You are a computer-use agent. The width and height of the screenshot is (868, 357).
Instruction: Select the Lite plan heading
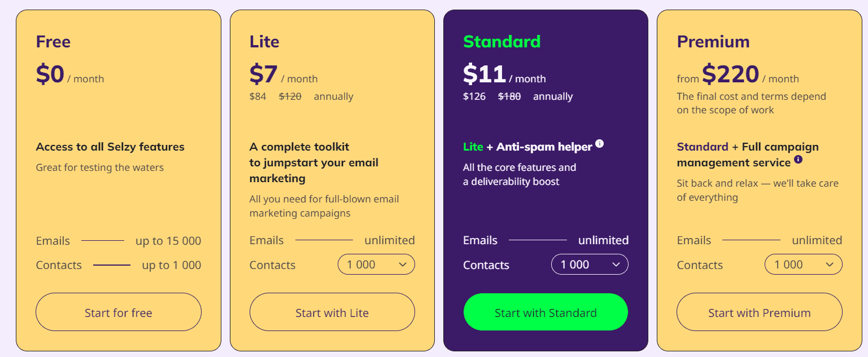coord(264,42)
